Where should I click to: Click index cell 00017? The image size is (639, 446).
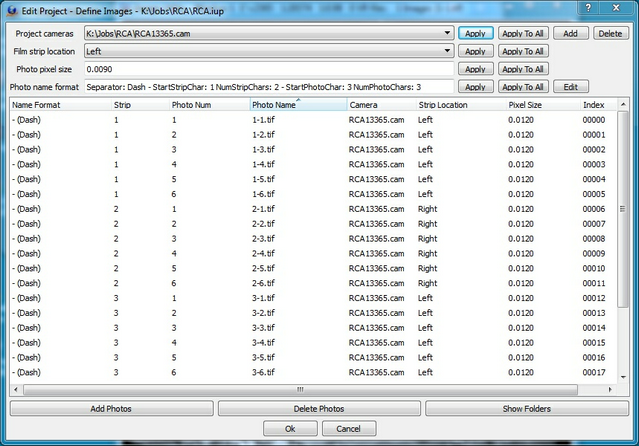(x=594, y=372)
